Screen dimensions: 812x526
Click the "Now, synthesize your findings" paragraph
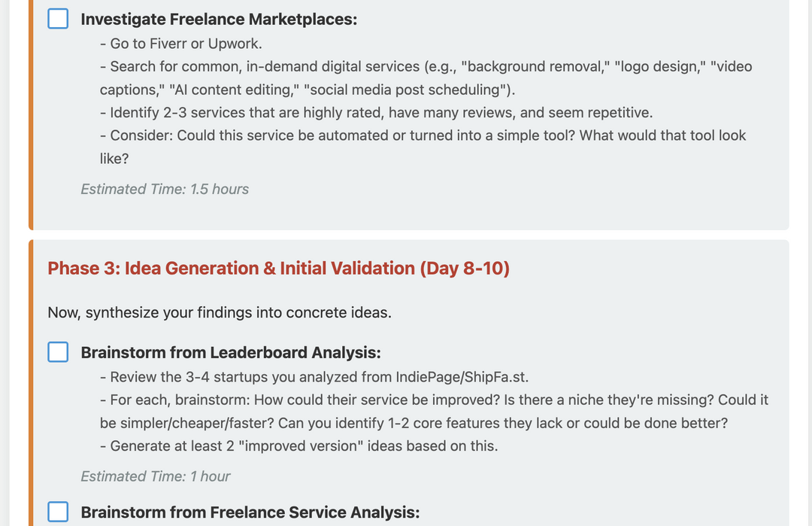click(220, 312)
